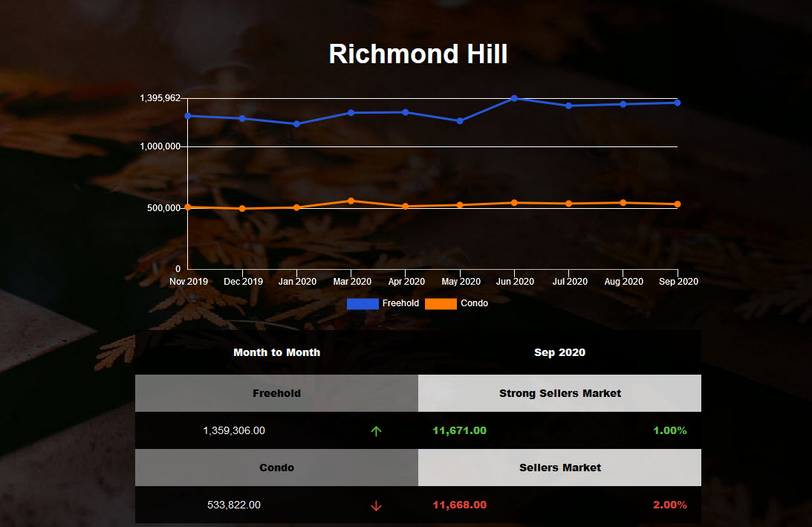Click the Freehold legend label
This screenshot has width=812, height=527.
tap(400, 303)
